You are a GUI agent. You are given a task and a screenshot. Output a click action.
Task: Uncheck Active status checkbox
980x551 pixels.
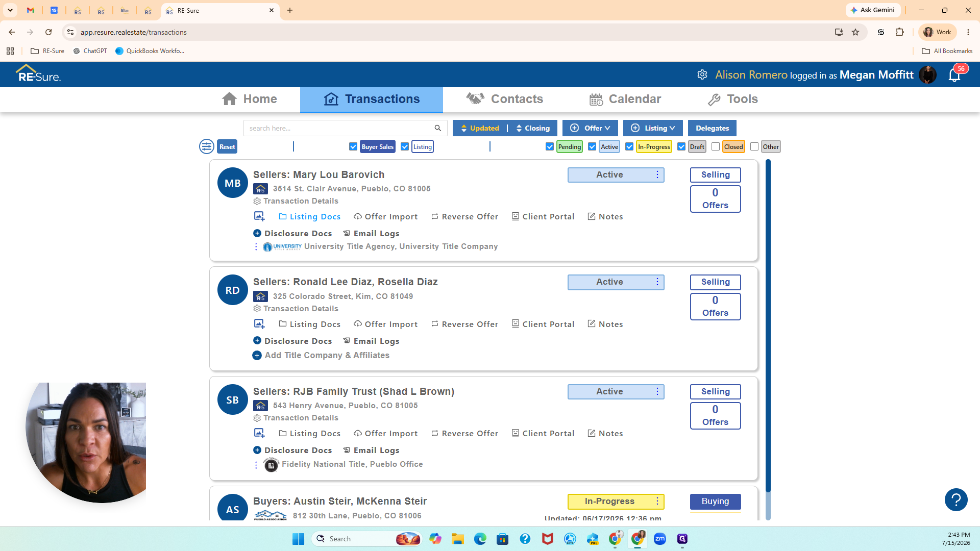click(x=592, y=146)
